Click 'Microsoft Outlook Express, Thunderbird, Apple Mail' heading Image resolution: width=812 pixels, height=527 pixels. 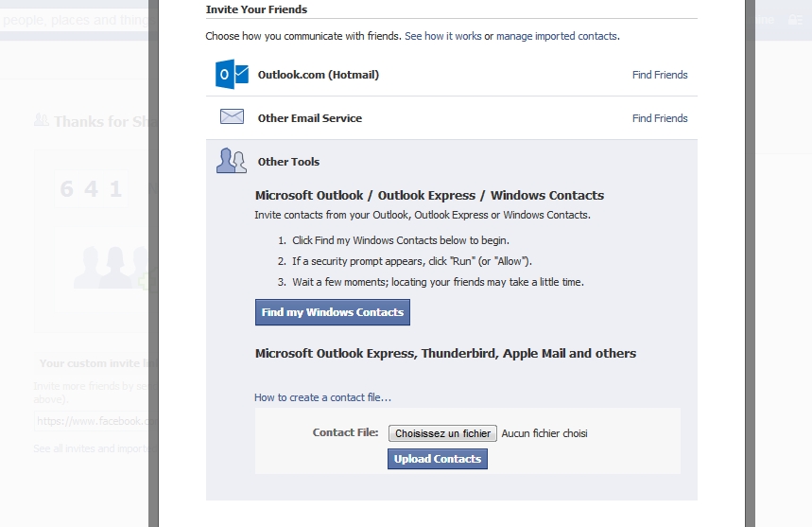tap(445, 354)
